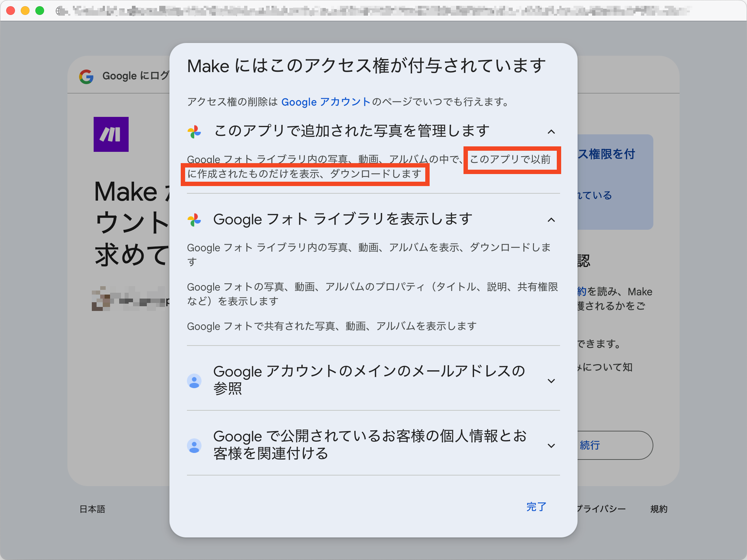The image size is (747, 560).
Task: Click the account avatar icon beside メールアドレスの参照
Action: point(194,381)
